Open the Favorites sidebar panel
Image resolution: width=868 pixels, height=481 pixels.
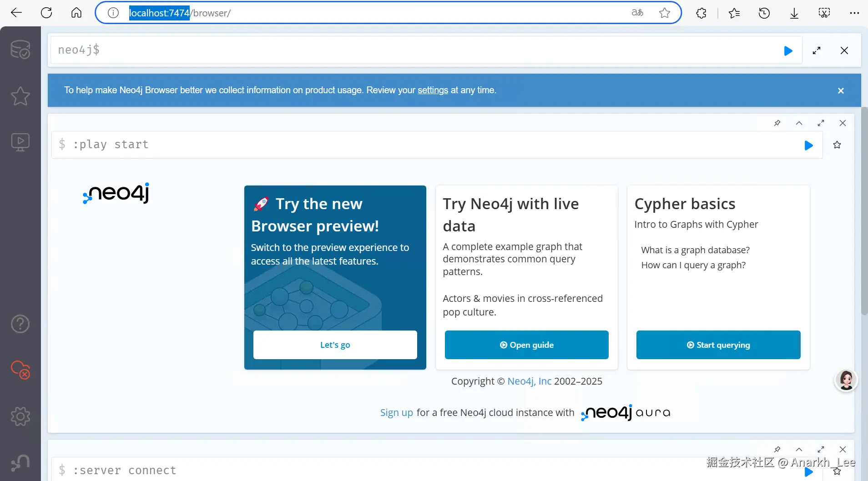pos(20,96)
